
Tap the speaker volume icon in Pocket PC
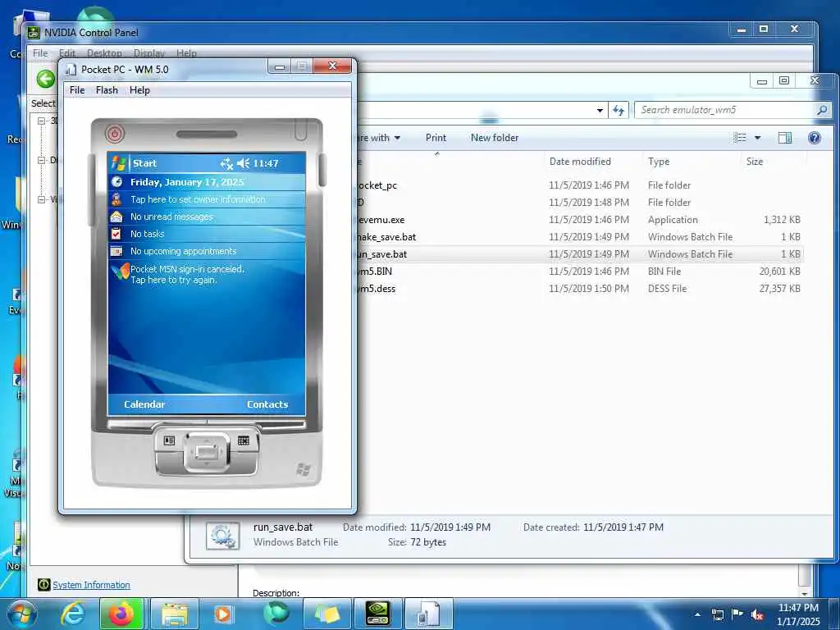coord(243,163)
